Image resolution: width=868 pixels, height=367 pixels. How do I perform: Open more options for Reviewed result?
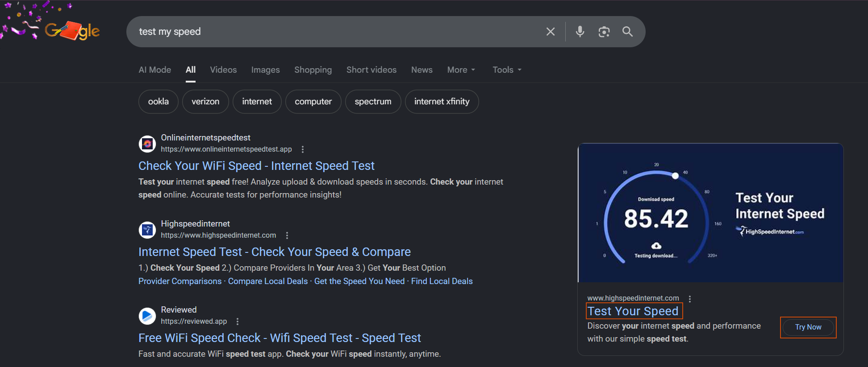click(x=238, y=322)
